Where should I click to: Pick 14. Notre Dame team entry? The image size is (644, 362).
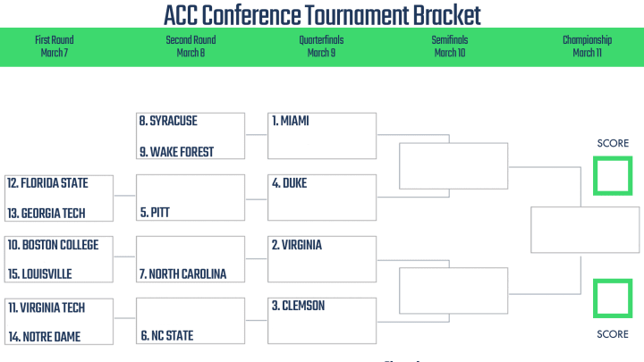pos(45,337)
